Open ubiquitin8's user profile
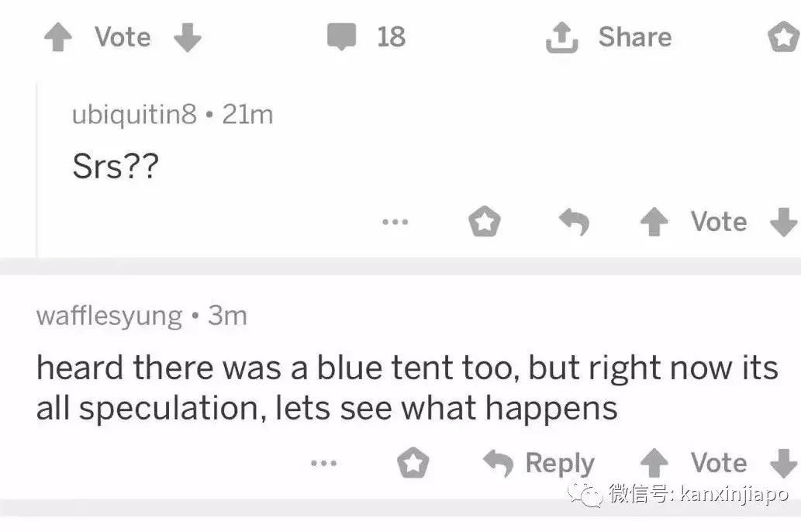 [134, 115]
